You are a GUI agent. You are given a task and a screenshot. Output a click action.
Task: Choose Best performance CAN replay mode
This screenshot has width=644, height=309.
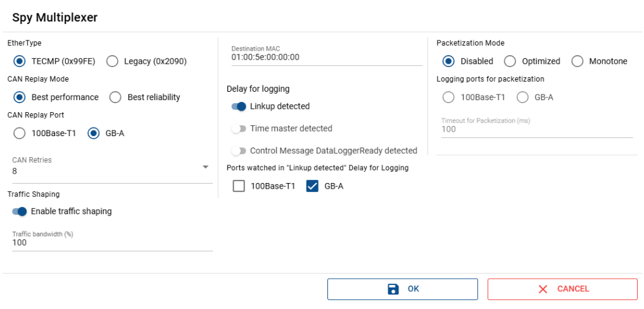pos(20,97)
